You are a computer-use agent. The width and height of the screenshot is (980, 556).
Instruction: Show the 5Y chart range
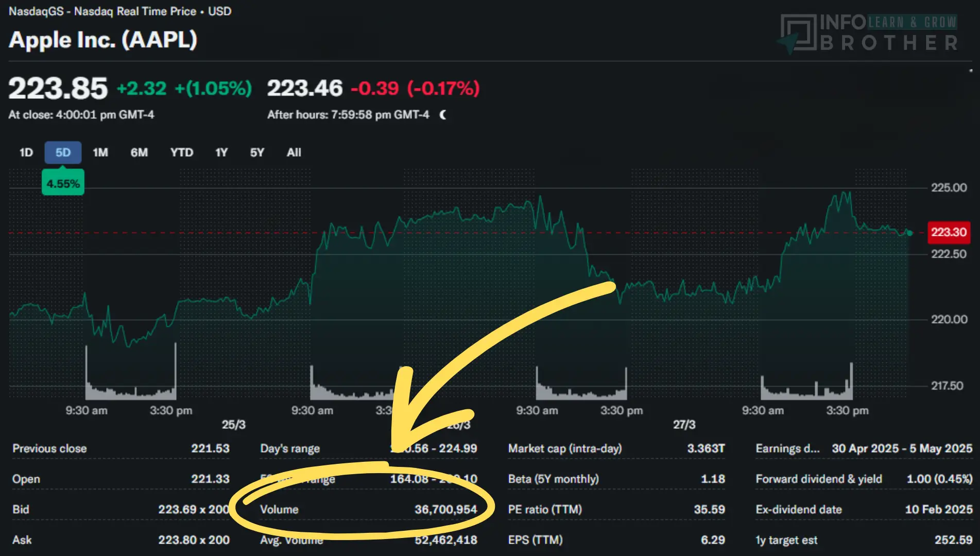click(257, 152)
